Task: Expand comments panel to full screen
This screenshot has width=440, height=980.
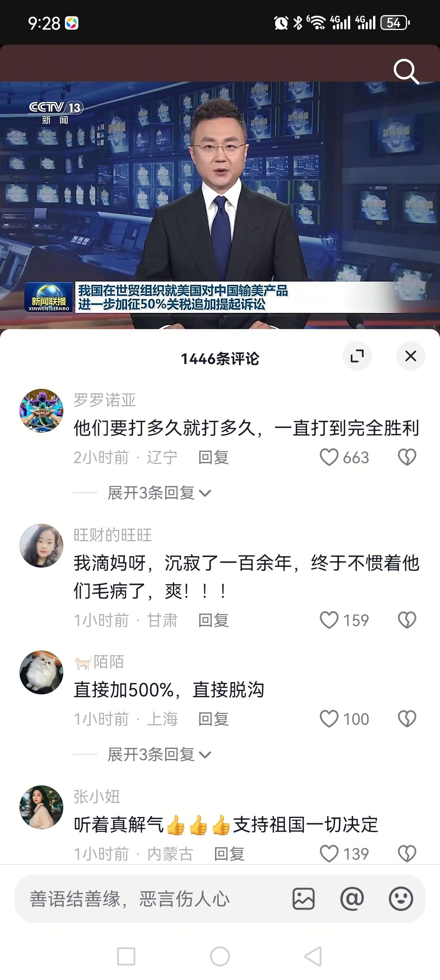Action: pyautogui.click(x=357, y=356)
